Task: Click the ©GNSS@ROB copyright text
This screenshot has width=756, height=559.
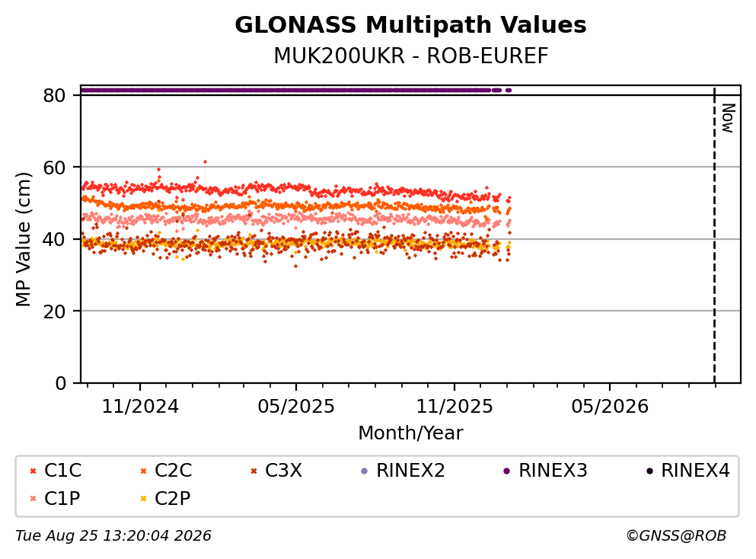Action: point(676,535)
